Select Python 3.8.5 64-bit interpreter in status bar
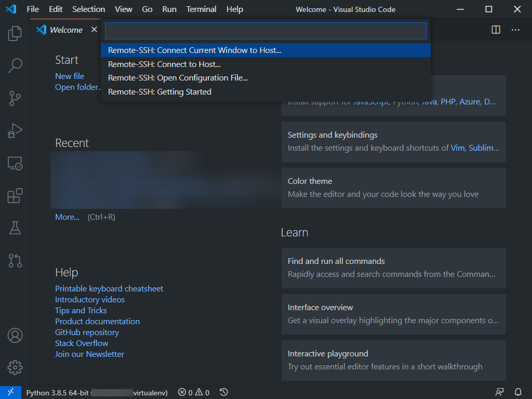The width and height of the screenshot is (532, 399). [97, 393]
